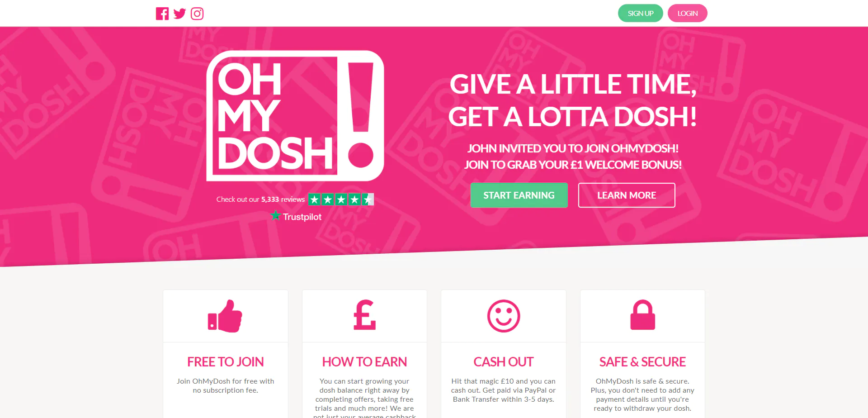Click the thumbs-up Free to Join icon
The width and height of the screenshot is (868, 418).
[225, 316]
